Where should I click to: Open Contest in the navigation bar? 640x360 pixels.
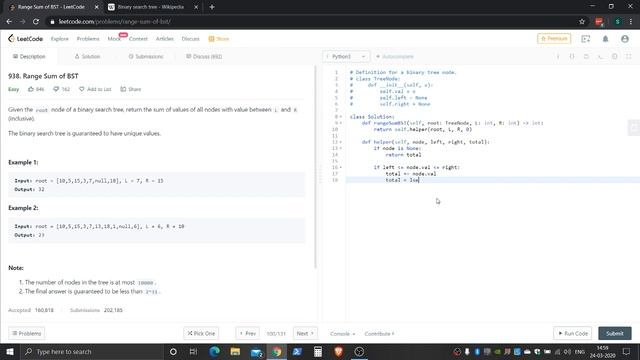pos(138,39)
